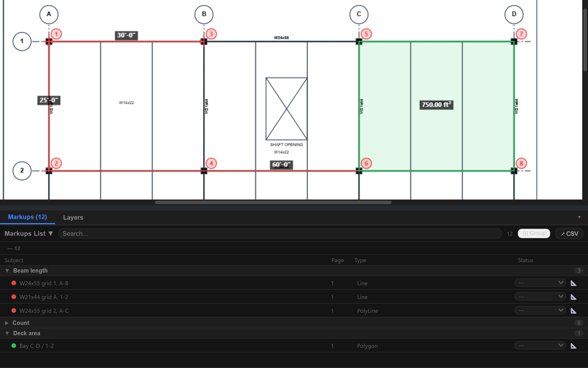588x368 pixels.
Task: Switch to the Markups (12) tab
Action: pos(28,217)
